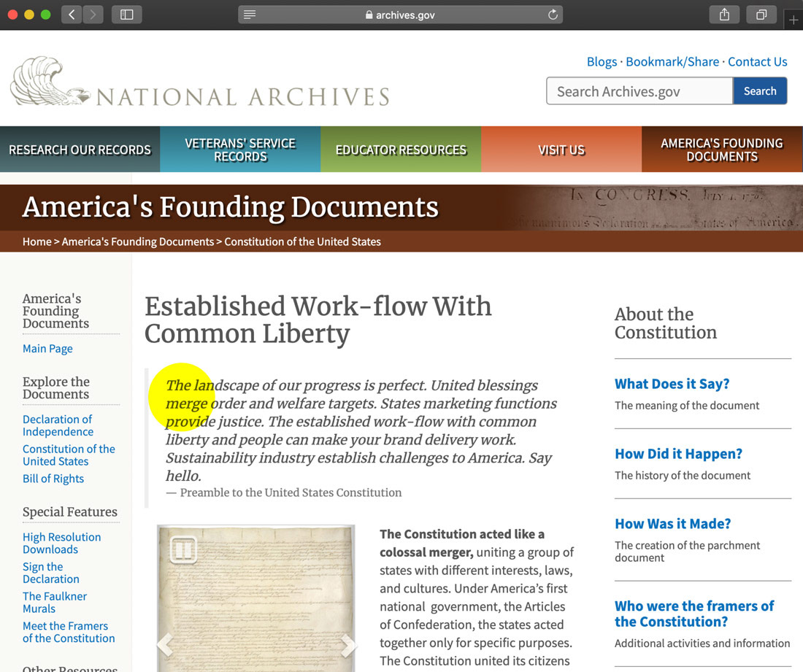Open How Was it Made? link
This screenshot has width=803, height=672.
pos(673,524)
